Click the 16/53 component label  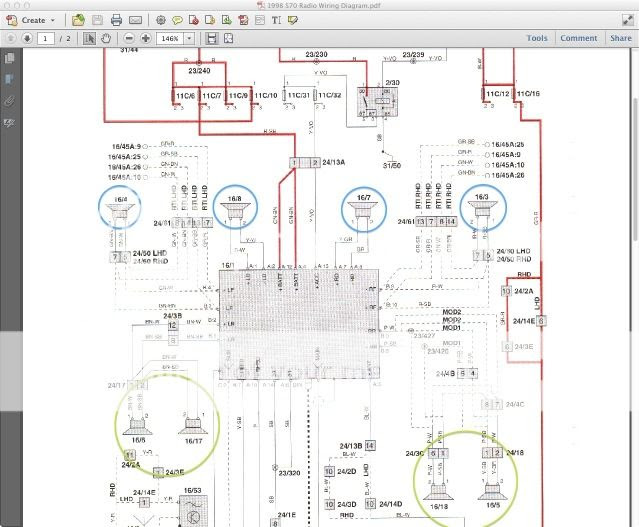(x=192, y=490)
